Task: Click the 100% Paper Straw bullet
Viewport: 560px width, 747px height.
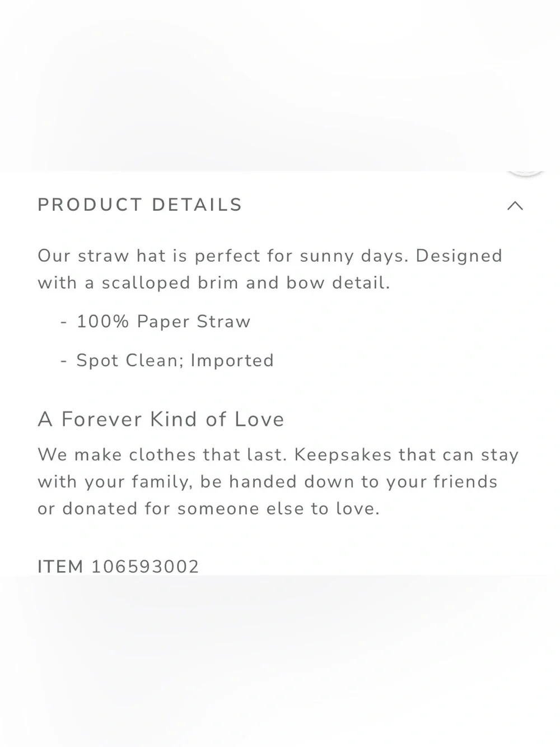Action: pos(164,322)
